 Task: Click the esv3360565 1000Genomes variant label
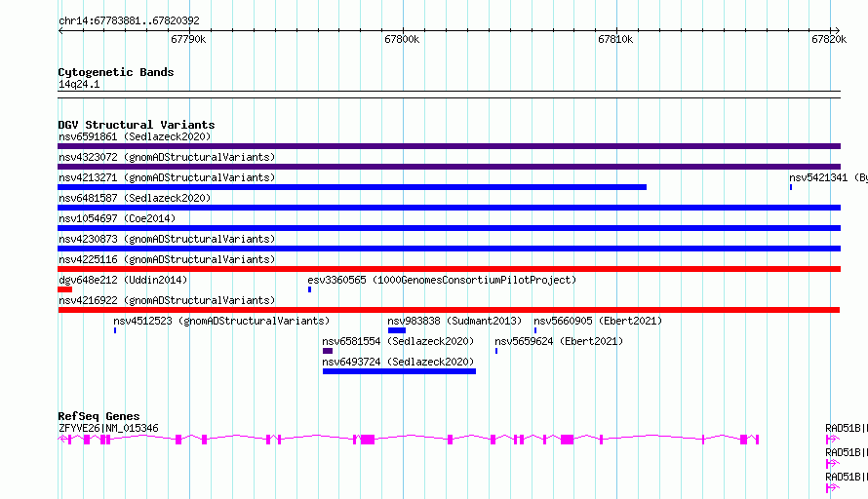coord(442,280)
